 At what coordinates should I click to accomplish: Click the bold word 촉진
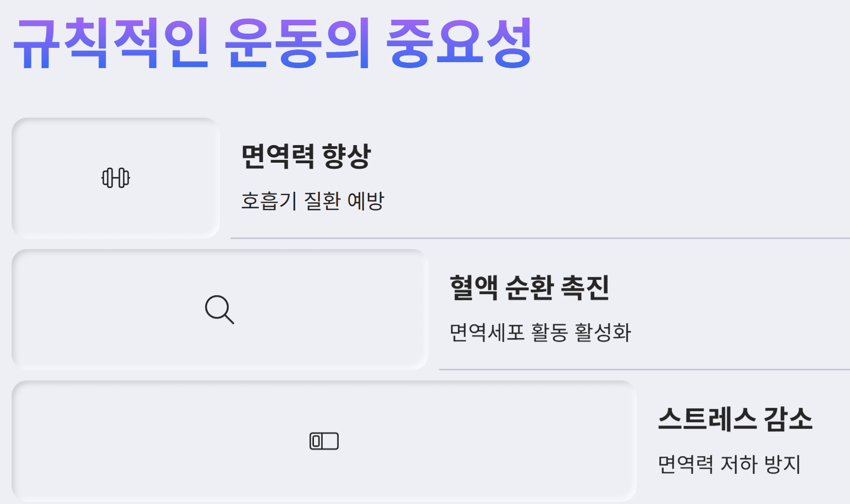click(585, 287)
